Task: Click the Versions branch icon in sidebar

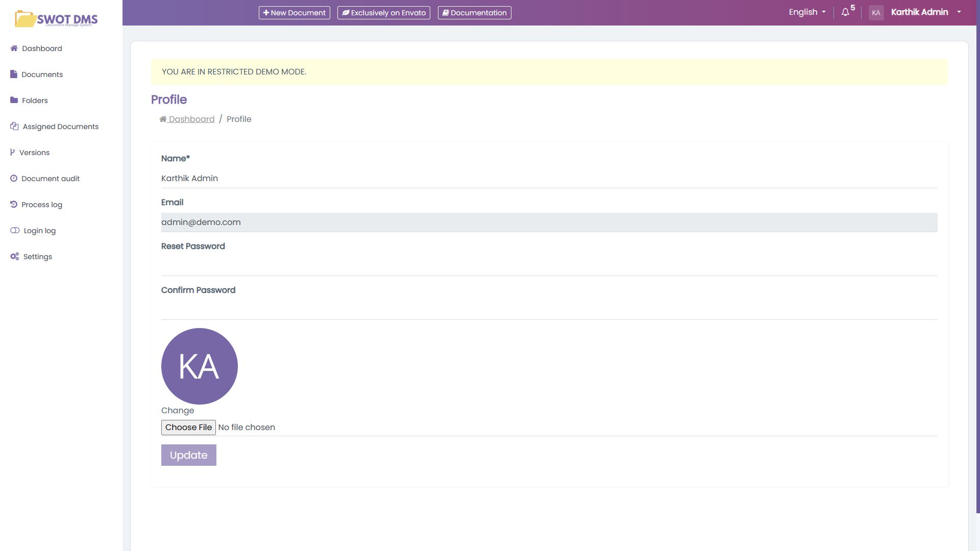Action: [x=12, y=153]
